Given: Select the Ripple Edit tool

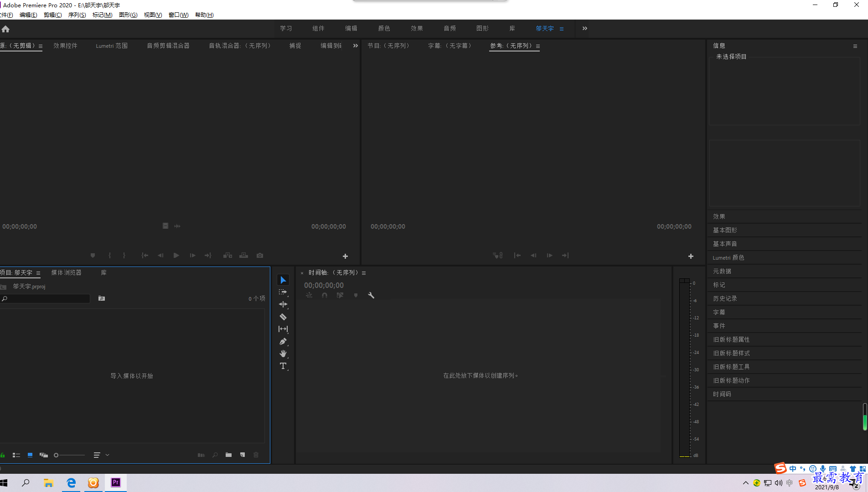Looking at the screenshot, I should click(283, 304).
